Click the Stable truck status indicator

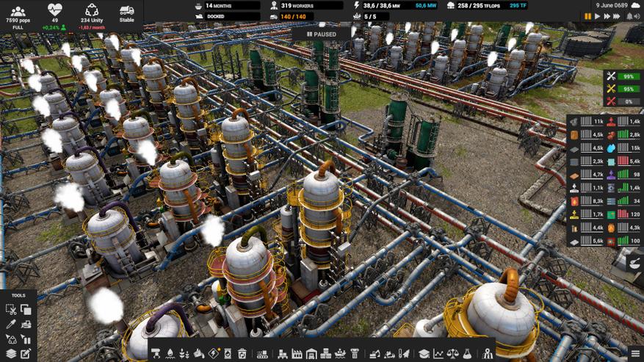tap(126, 15)
